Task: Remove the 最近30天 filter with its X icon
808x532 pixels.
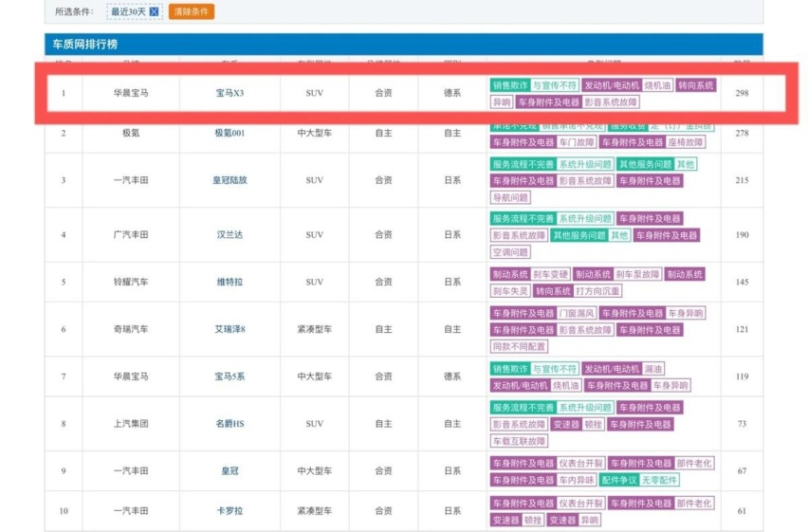Action: pos(154,11)
